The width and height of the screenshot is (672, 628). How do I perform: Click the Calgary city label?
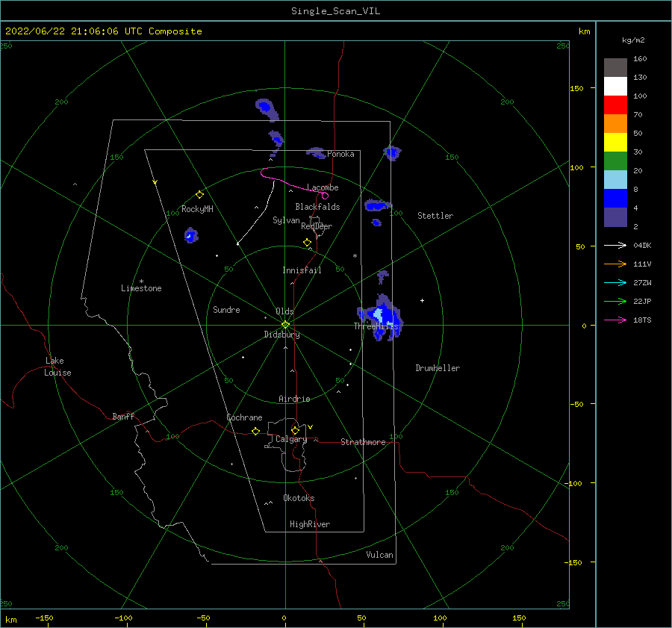click(291, 439)
